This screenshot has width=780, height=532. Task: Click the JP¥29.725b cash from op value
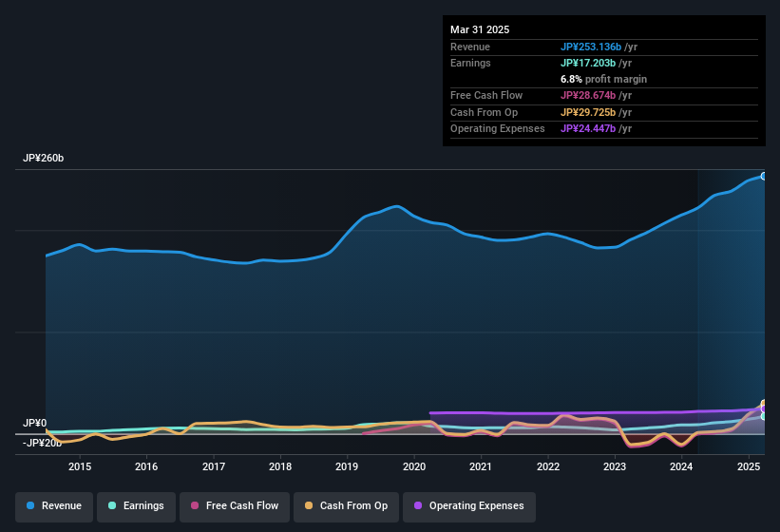[588, 112]
